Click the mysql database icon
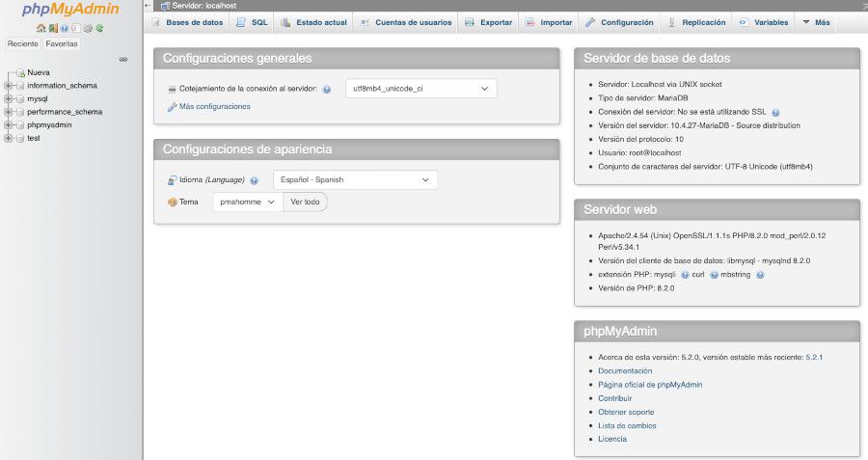Viewport: 868px width, 460px height. tap(20, 99)
